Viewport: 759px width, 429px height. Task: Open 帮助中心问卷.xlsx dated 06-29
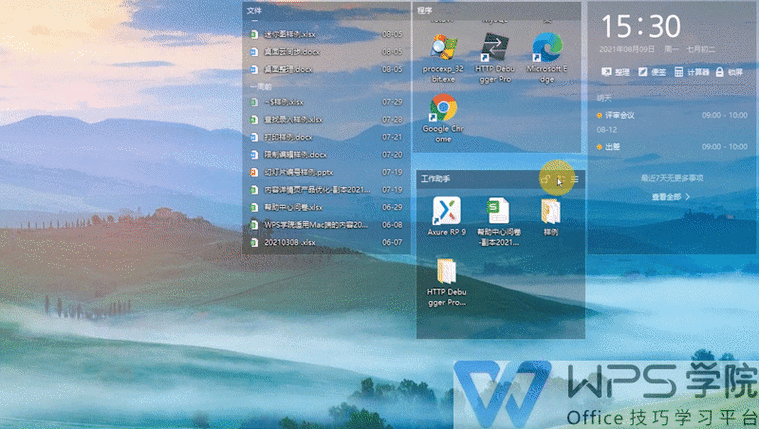[326, 207]
